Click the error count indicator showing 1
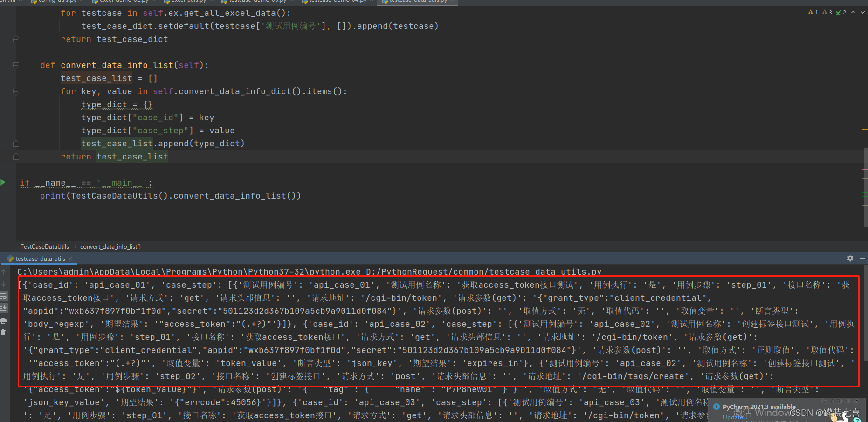Viewport: 868px width, 422px height. pyautogui.click(x=813, y=13)
